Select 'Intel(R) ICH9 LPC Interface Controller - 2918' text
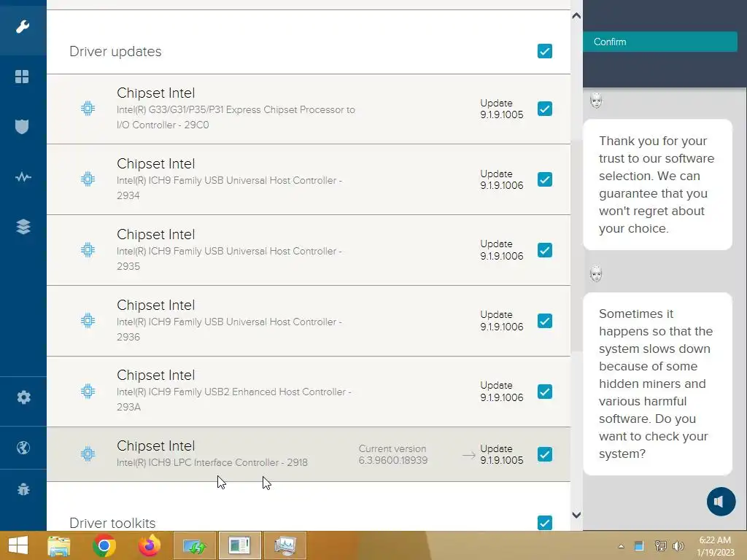This screenshot has width=747, height=560. pos(212,462)
